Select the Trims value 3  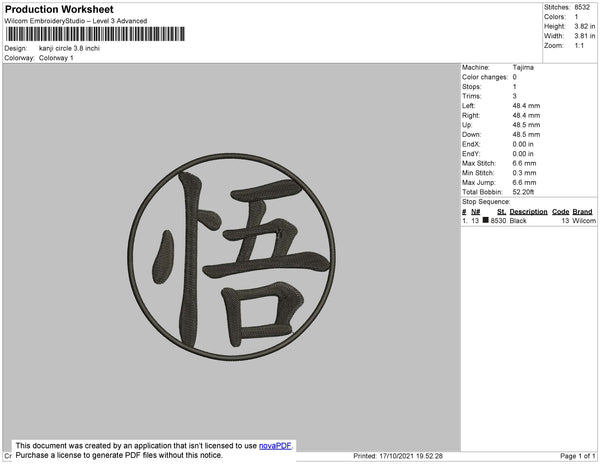515,96
